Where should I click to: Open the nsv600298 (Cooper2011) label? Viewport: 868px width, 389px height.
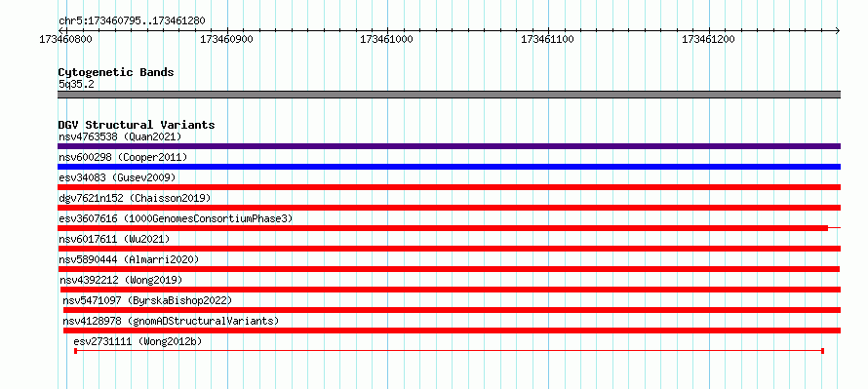(x=123, y=157)
